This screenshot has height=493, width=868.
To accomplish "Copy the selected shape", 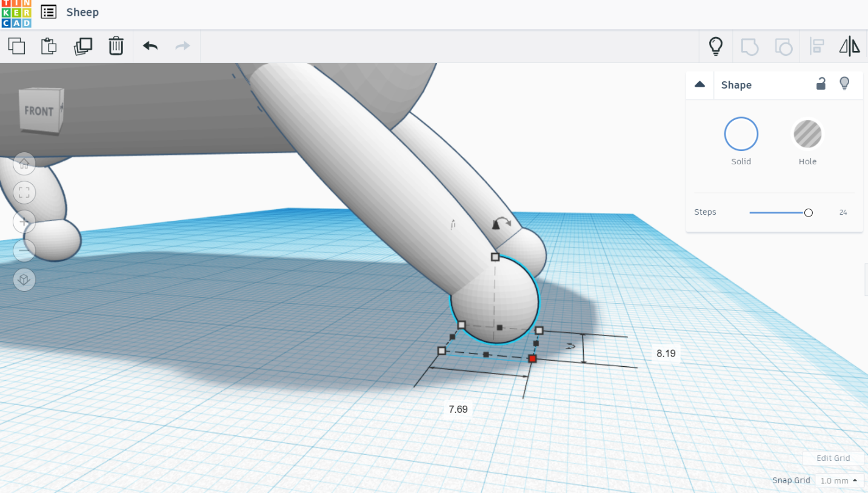I will coord(16,46).
